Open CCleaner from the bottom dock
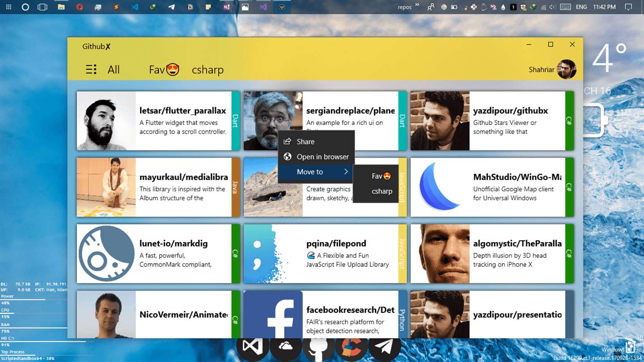This screenshot has height=362, width=644. [x=352, y=346]
